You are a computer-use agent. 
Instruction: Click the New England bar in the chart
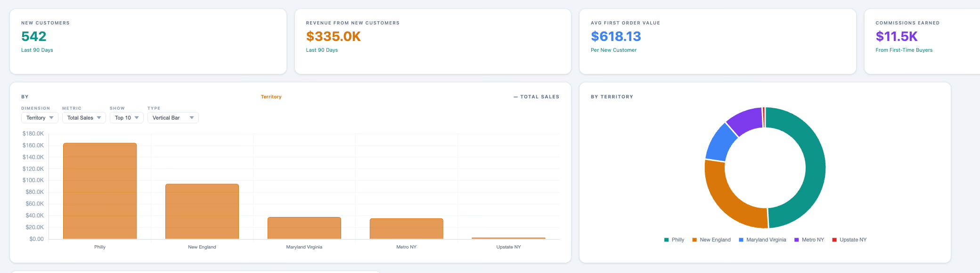[x=202, y=211]
